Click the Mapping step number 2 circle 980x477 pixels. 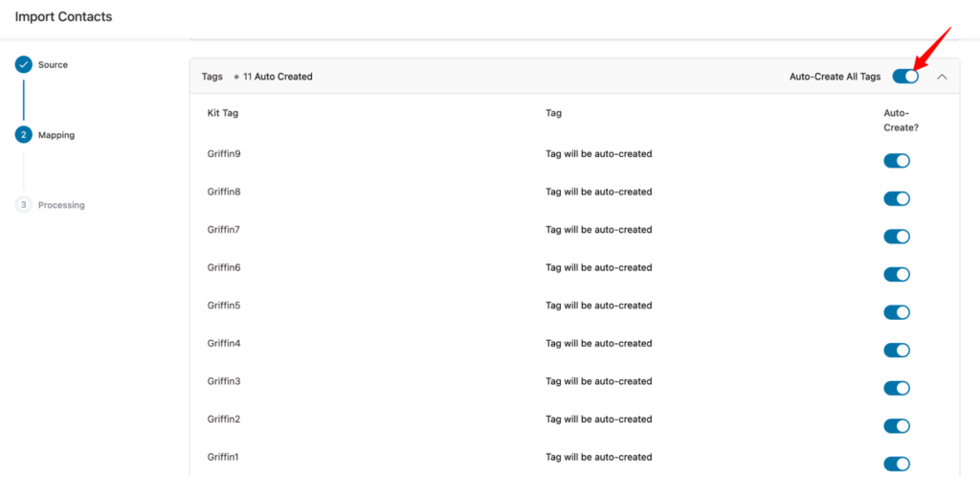tap(24, 135)
